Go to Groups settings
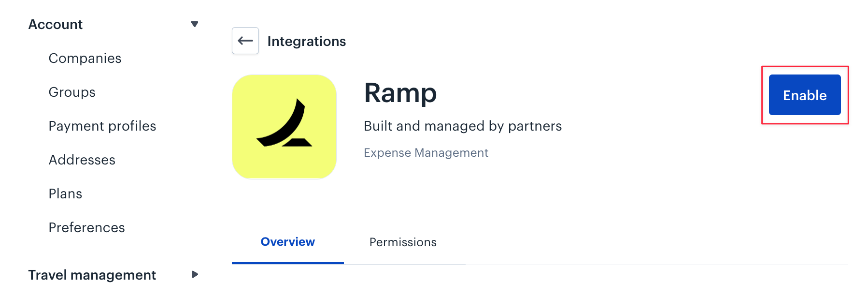This screenshot has height=298, width=868. (x=72, y=92)
